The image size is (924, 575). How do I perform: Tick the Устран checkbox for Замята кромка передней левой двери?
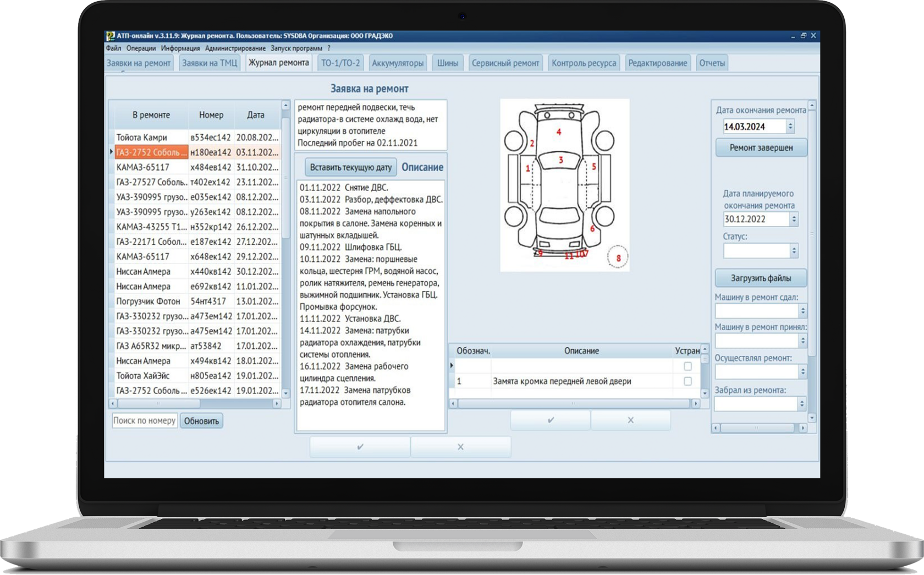687,381
